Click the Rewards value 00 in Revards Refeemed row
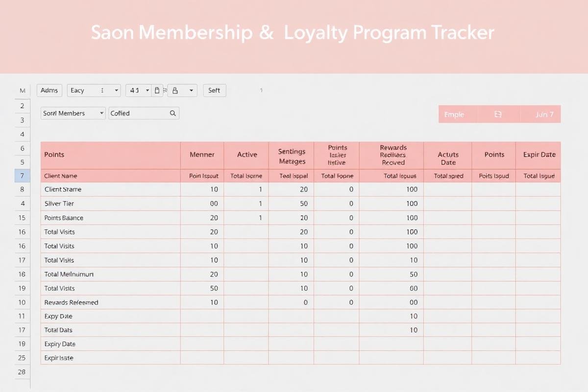 click(x=414, y=302)
